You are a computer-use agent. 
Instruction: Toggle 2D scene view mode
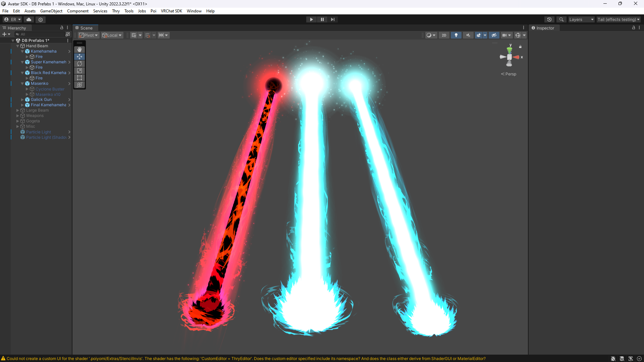444,35
